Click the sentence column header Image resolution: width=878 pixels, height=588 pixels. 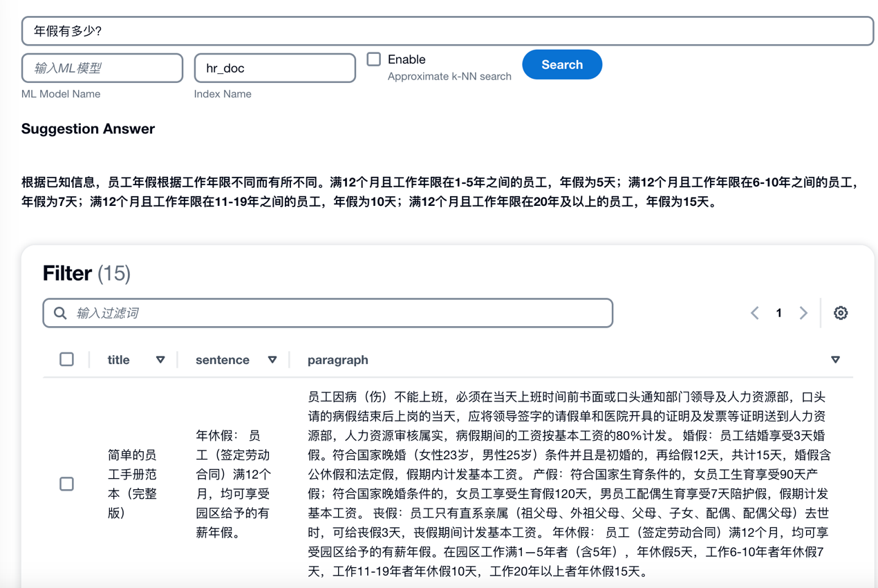click(223, 360)
